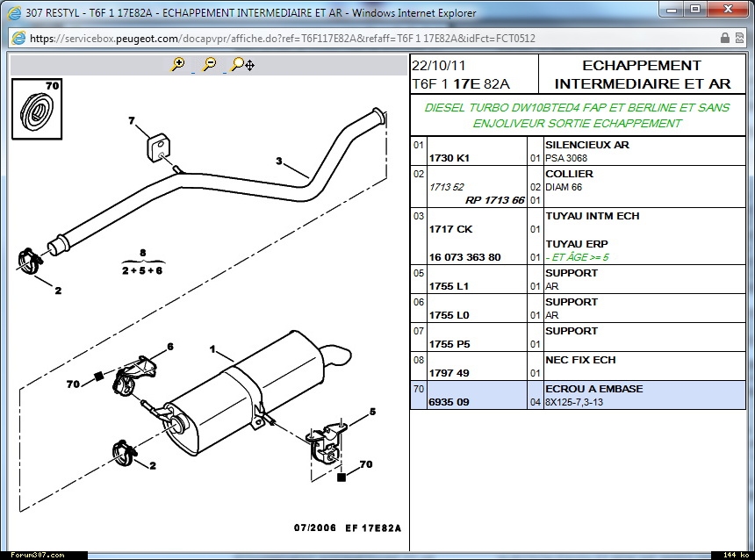Click the 8X125-7,3-13 dimension text
Screen dimensions: 755x560
(574, 402)
